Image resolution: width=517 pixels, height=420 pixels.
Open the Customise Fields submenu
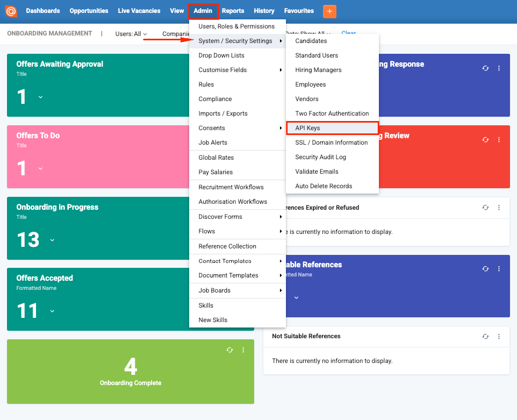pyautogui.click(x=238, y=70)
